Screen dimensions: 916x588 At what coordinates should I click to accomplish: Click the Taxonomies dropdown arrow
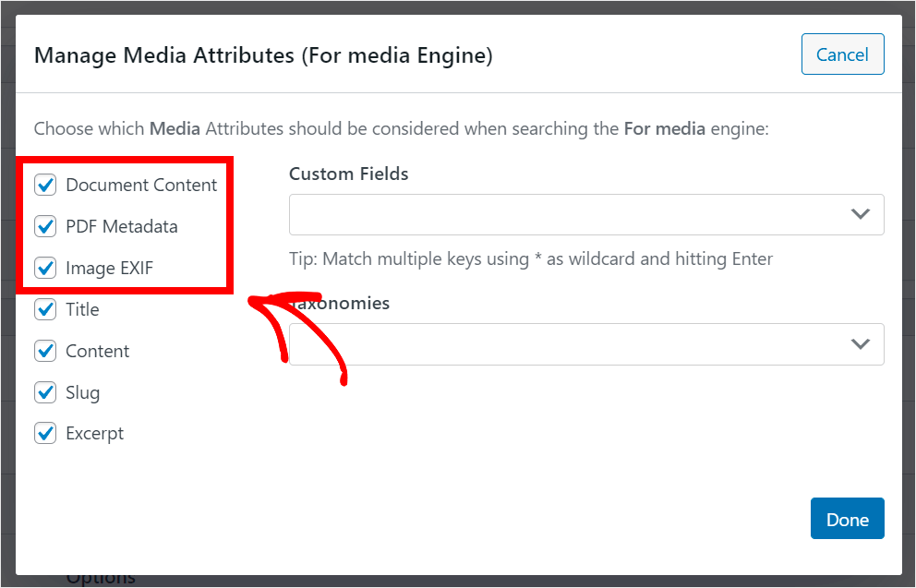(x=860, y=343)
